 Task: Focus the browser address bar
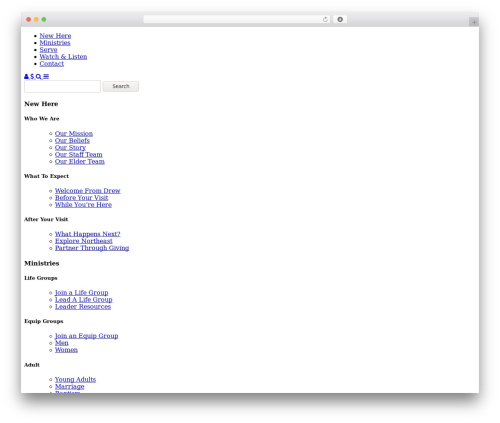pos(237,20)
